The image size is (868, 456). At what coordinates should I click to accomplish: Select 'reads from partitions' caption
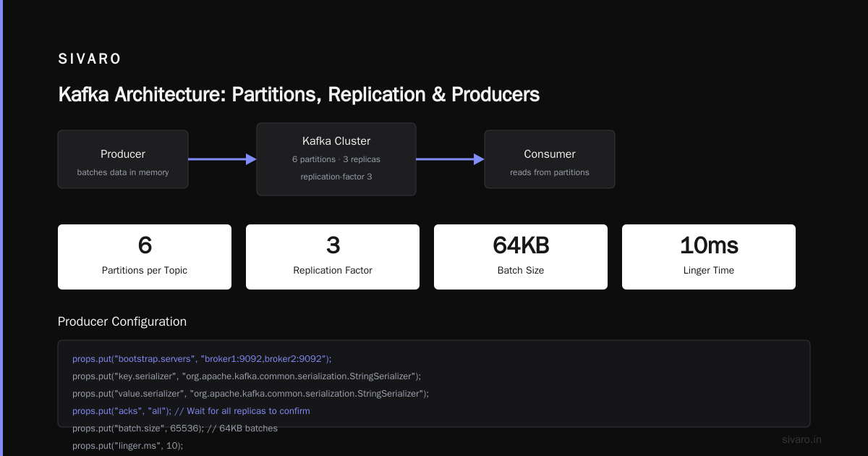point(550,172)
